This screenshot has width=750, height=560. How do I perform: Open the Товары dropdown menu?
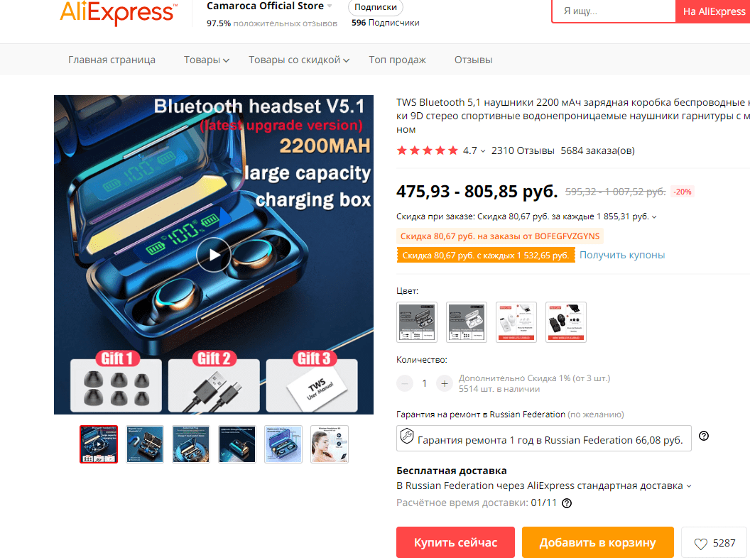pos(206,60)
